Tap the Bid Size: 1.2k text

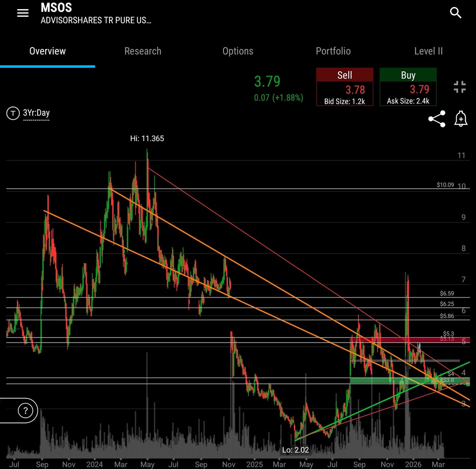coord(345,102)
